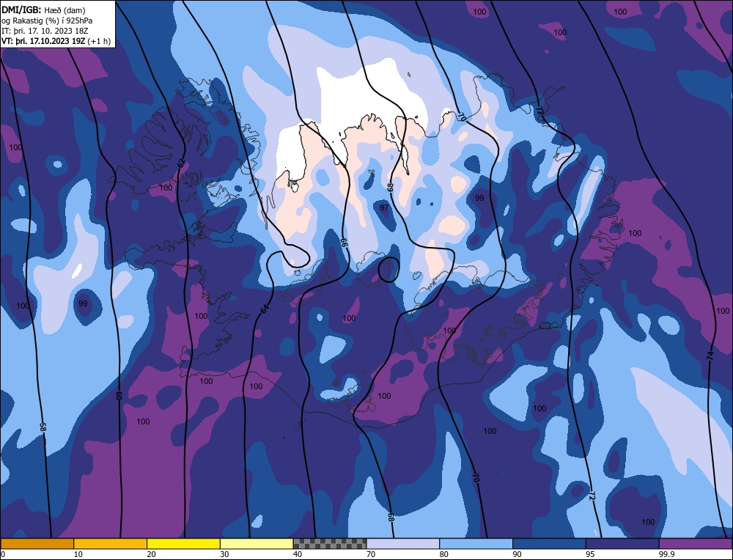The height and width of the screenshot is (560, 733).
Task: Click the legend tick label '20'
Action: (152, 554)
